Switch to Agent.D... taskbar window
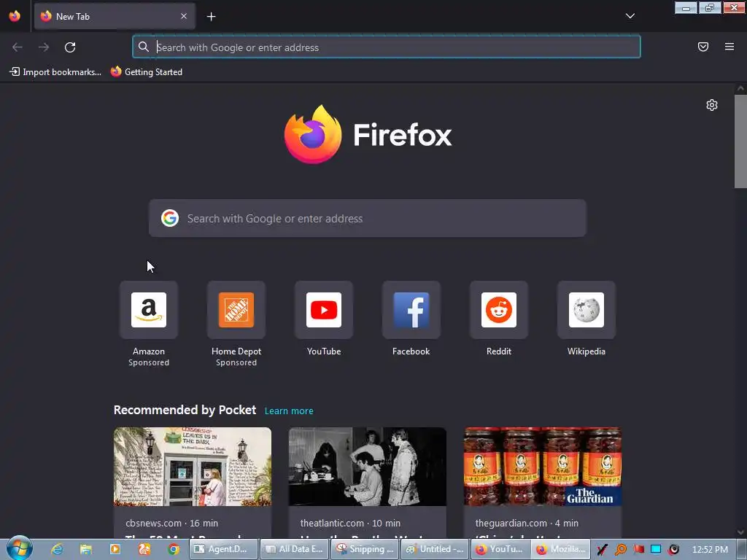 coord(223,549)
